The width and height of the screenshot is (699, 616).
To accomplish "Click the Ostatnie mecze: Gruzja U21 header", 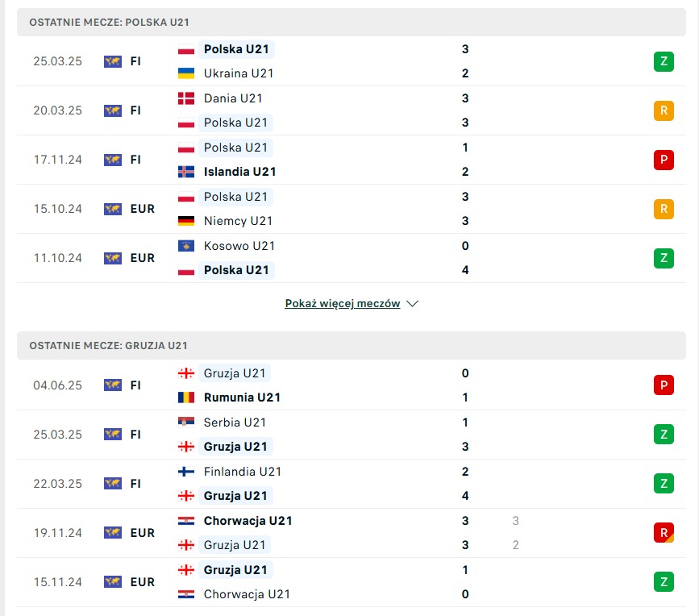I will (352, 345).
